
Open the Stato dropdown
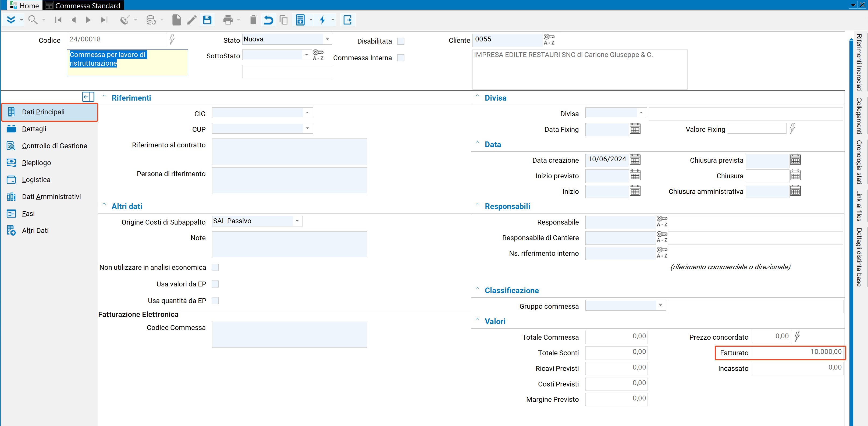(327, 39)
